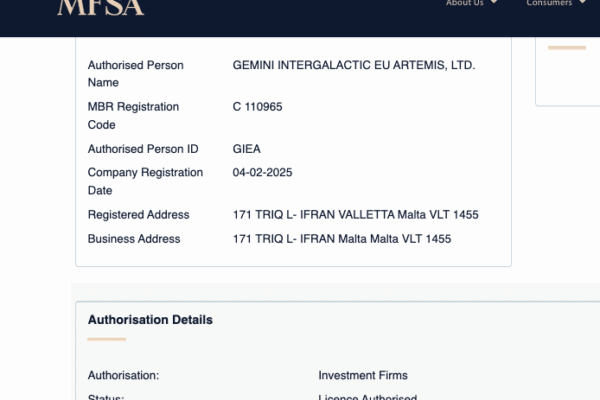The width and height of the screenshot is (600, 400).
Task: Open the Consumers menu
Action: click(x=549, y=3)
